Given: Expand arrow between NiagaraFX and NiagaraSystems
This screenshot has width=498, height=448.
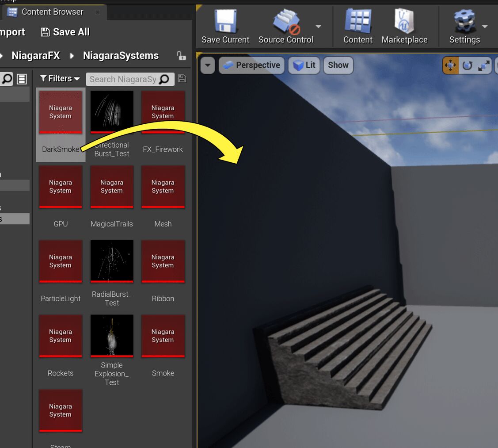Looking at the screenshot, I should tap(72, 56).
